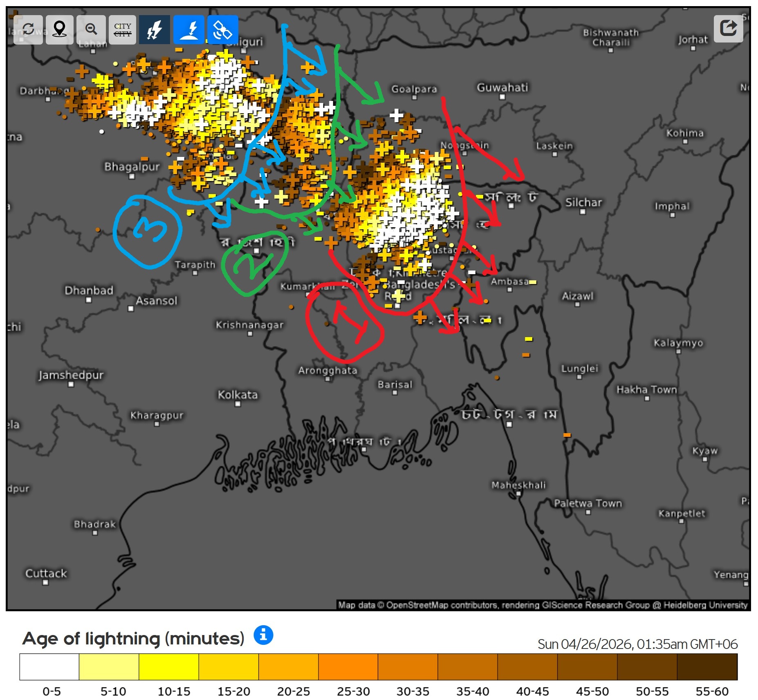Viewport: 758px width, 700px height.
Task: Click the Cuttack city marker
Action: 46,582
